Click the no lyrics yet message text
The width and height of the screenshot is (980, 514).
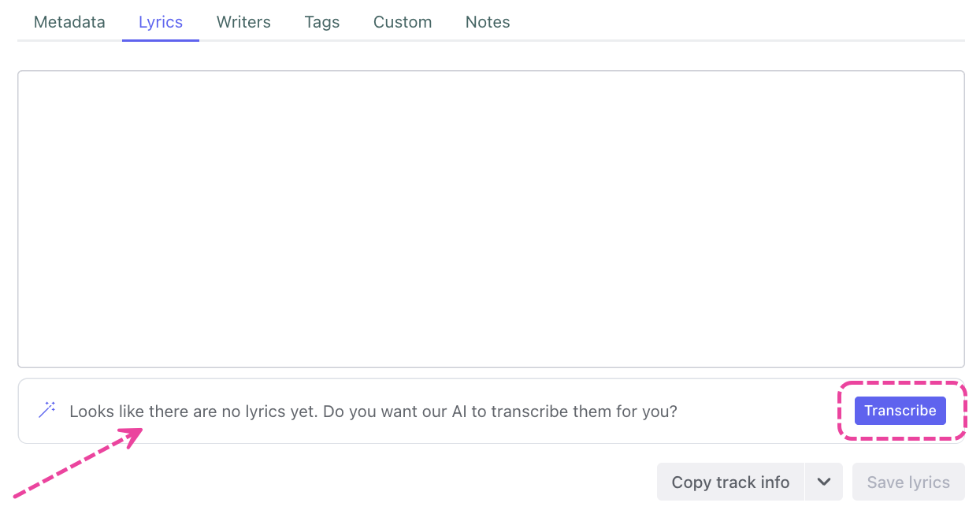373,411
